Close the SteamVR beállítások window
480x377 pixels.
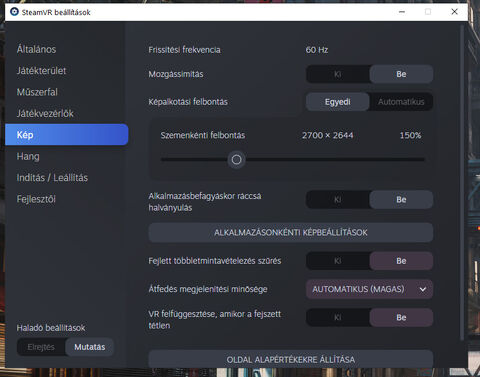(454, 12)
